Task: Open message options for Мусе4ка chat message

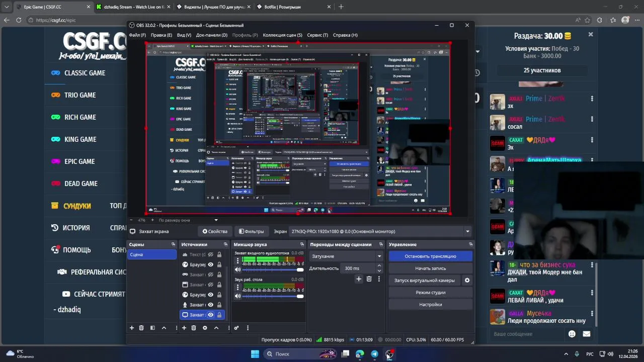Action: coord(592,314)
